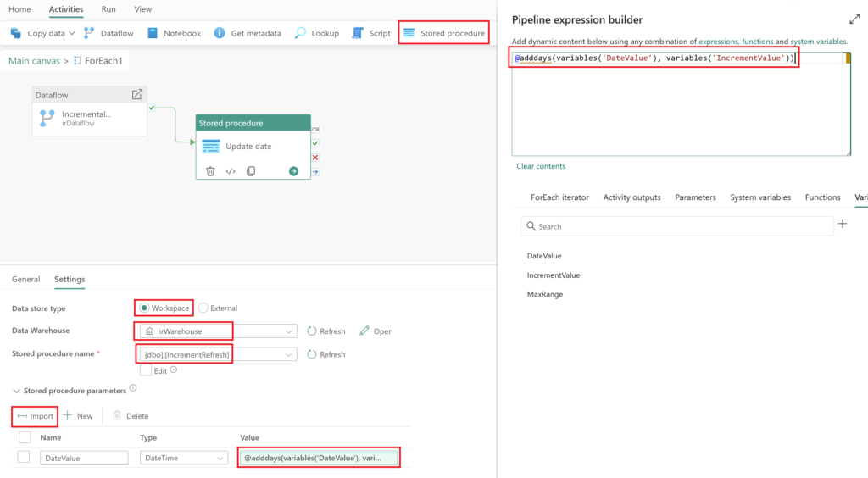Click the On completion blue arrow connector
This screenshot has width=868, height=478.
coord(315,172)
